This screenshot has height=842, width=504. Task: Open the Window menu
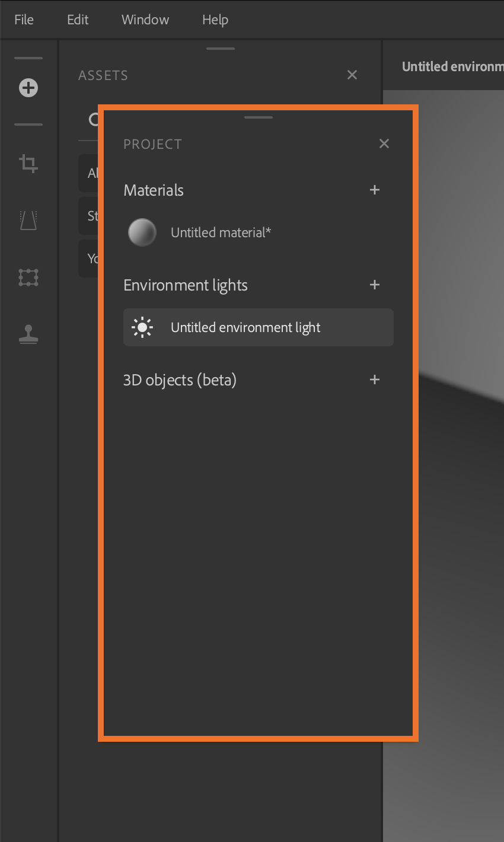145,20
